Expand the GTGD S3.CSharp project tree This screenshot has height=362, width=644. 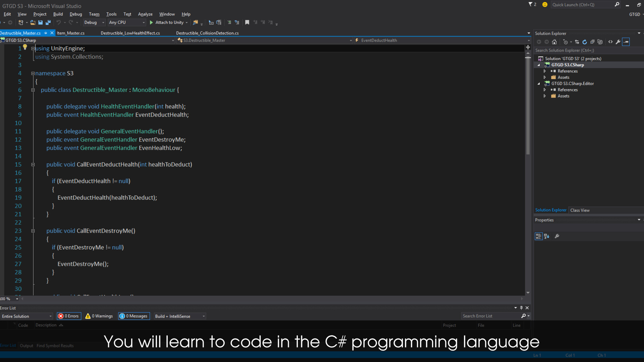[x=538, y=65]
